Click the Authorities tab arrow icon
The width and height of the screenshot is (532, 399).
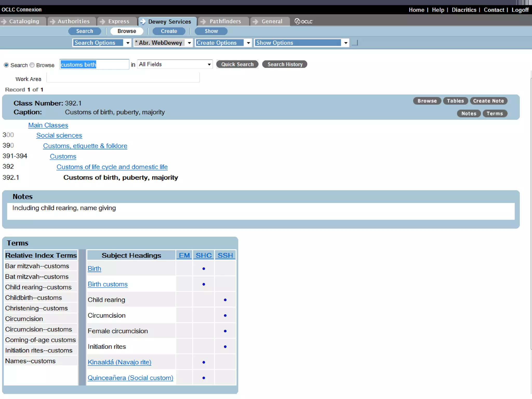52,22
